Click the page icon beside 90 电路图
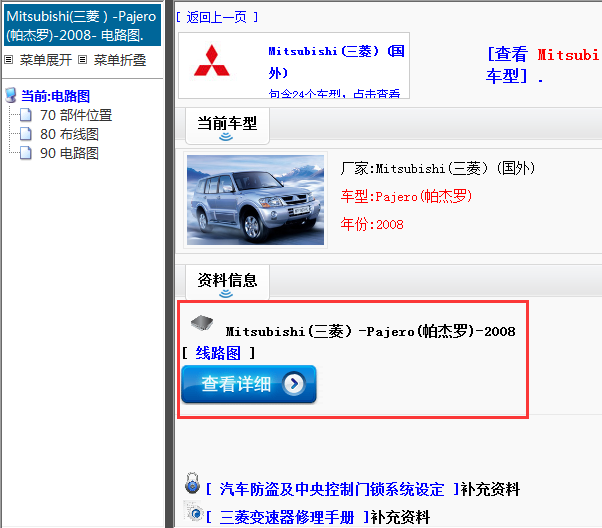The image size is (602, 528). (26, 153)
